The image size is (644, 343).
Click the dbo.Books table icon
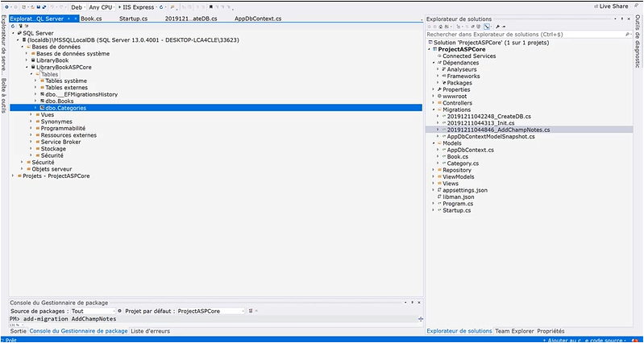(42, 101)
